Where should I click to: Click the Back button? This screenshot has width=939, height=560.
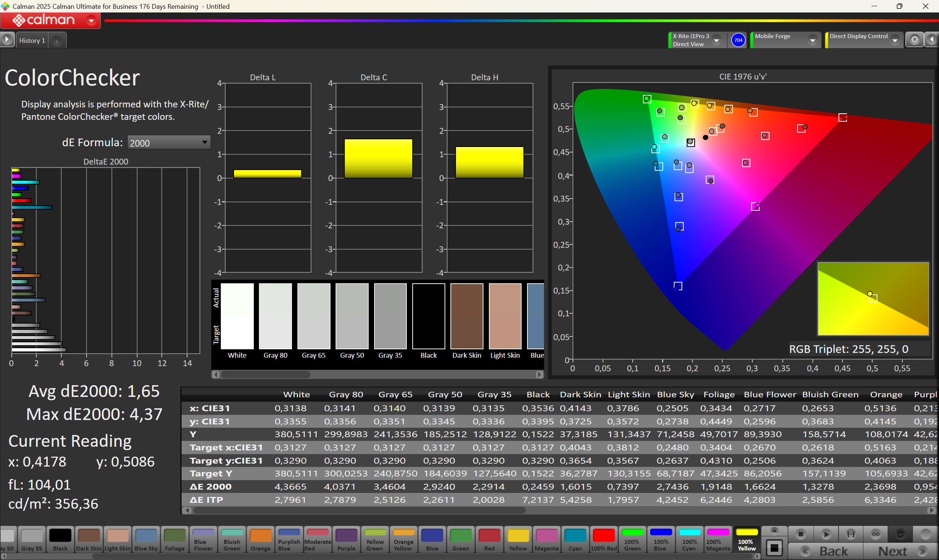click(x=825, y=551)
